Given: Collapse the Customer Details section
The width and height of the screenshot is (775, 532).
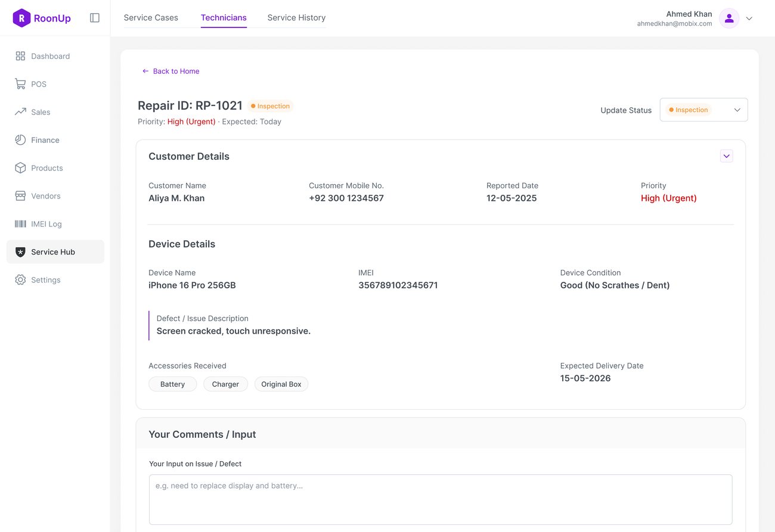Looking at the screenshot, I should [726, 156].
